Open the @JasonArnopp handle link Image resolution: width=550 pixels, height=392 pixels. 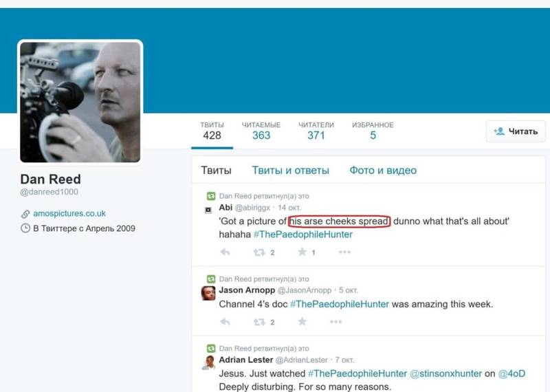(304, 291)
